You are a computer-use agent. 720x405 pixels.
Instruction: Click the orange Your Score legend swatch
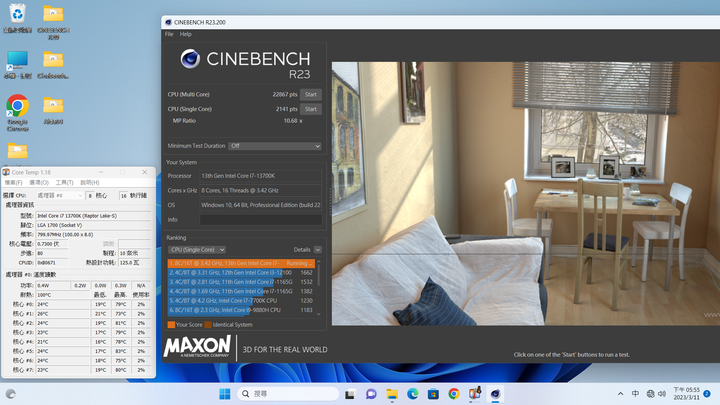point(171,325)
